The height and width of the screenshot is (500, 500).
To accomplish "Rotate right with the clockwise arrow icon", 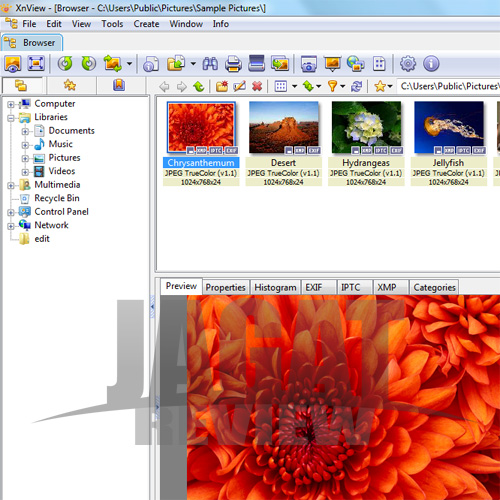I will coord(89,63).
